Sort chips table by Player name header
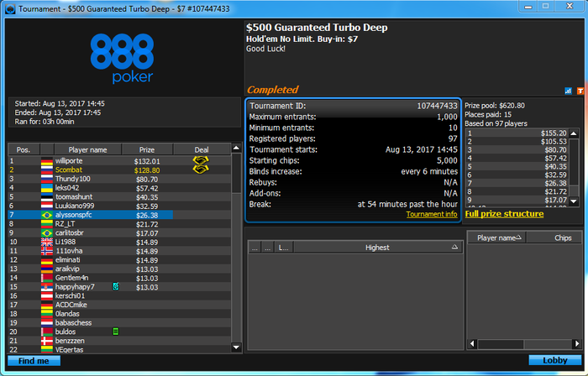588x376 pixels. pos(496,238)
